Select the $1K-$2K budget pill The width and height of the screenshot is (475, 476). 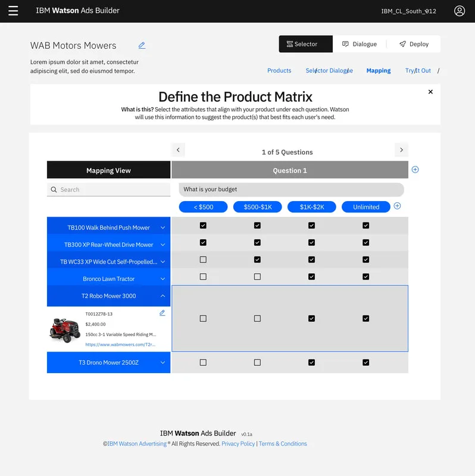311,207
